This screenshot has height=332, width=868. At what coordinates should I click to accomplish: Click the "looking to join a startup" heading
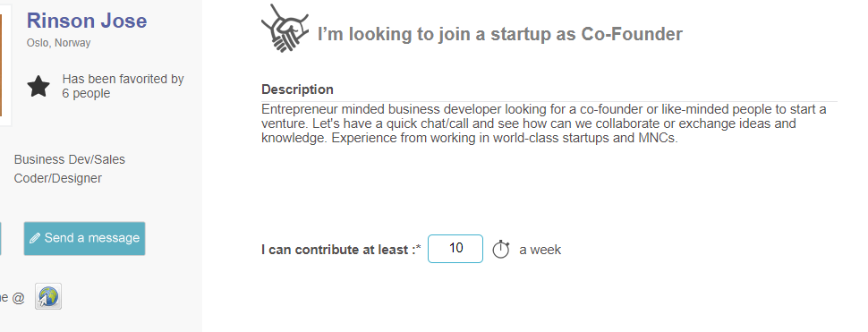500,34
